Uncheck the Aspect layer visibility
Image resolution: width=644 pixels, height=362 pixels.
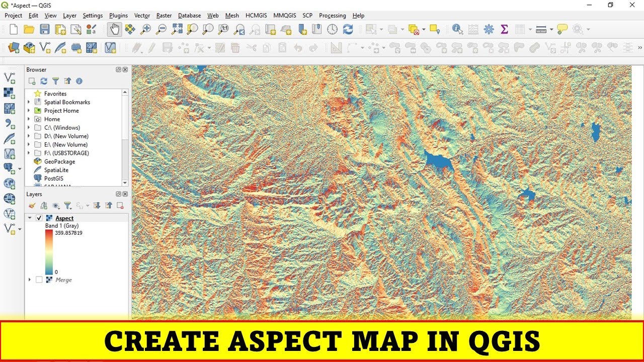[39, 218]
